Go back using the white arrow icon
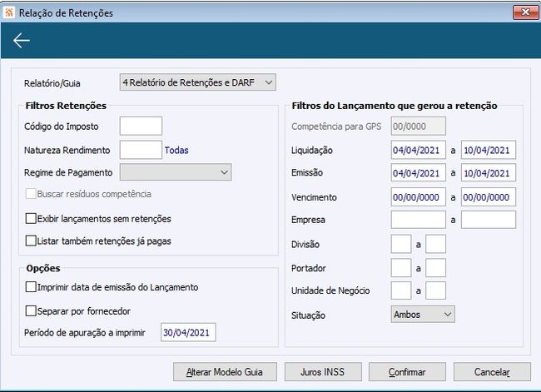 click(22, 41)
